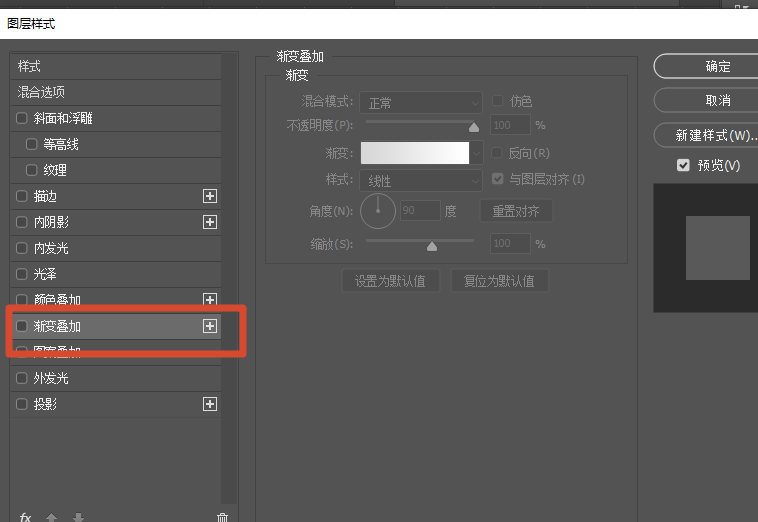Viewport: 758px width, 522px height.
Task: Enable 投影 checkbox
Action: pos(22,404)
